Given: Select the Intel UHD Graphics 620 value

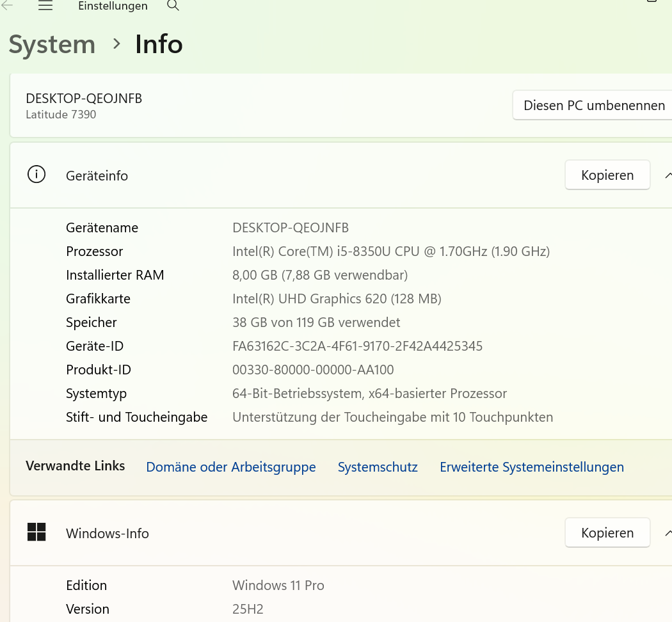Looking at the screenshot, I should (x=337, y=299).
